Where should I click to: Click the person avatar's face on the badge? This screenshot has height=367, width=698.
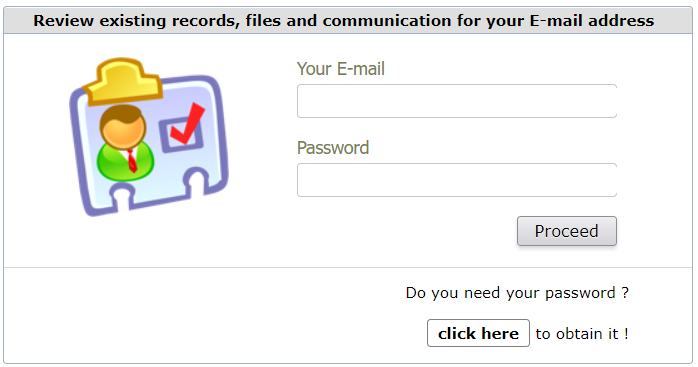click(122, 129)
